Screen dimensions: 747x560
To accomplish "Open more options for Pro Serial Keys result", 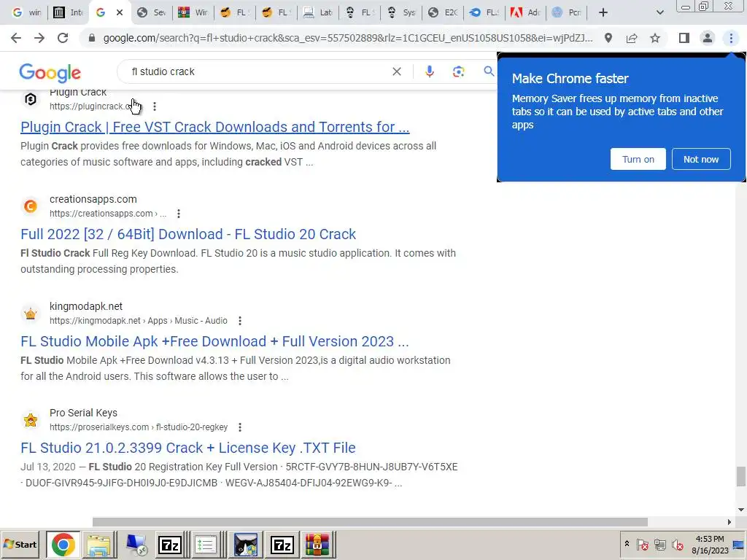I will 239,427.
